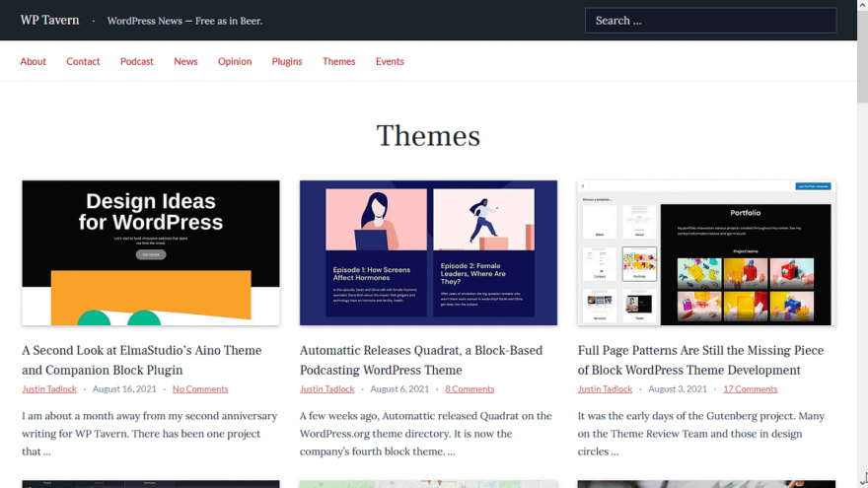
Task: Go to the Contact page
Action: point(83,61)
